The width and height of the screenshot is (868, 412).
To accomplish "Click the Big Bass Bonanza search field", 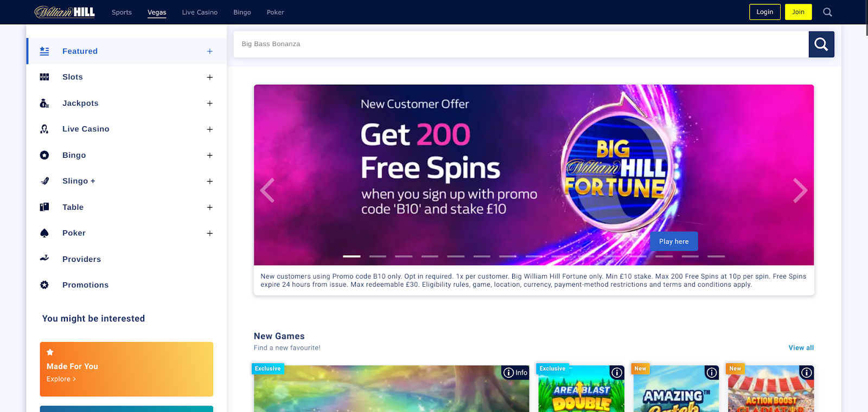I will [521, 44].
